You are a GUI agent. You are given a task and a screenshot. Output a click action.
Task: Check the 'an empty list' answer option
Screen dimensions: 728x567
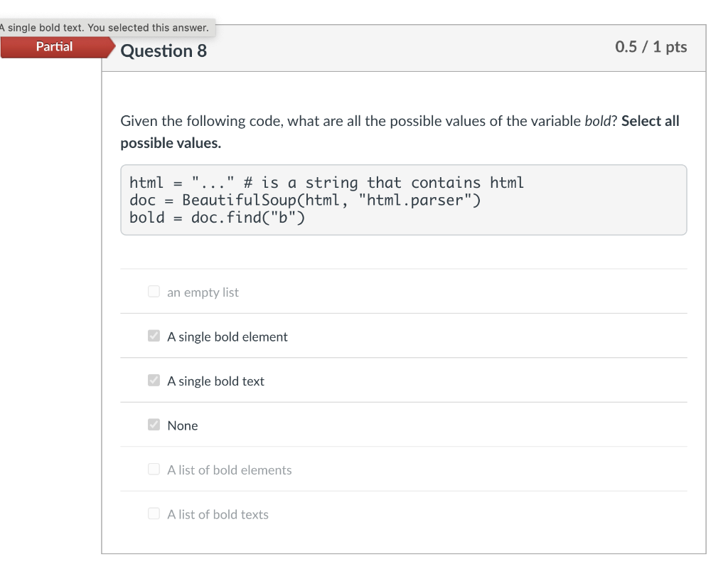pos(154,291)
